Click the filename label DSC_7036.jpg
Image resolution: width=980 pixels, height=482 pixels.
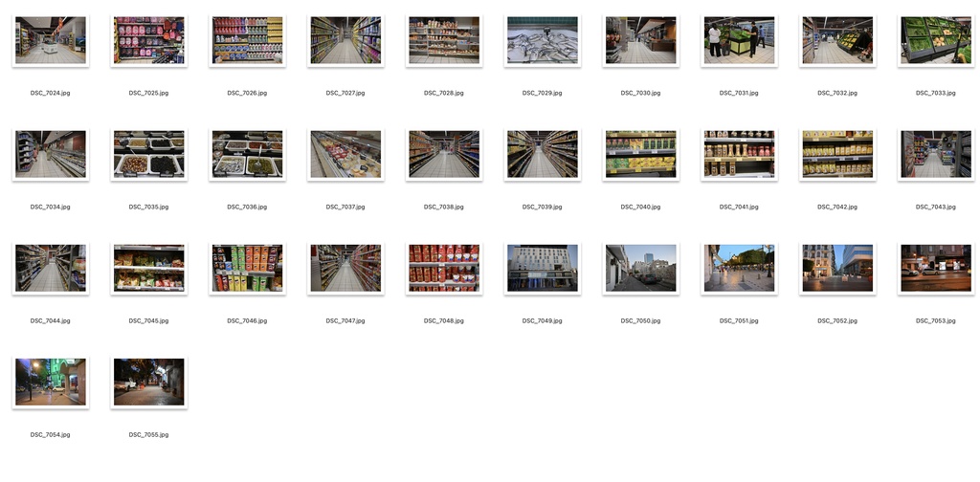click(248, 207)
